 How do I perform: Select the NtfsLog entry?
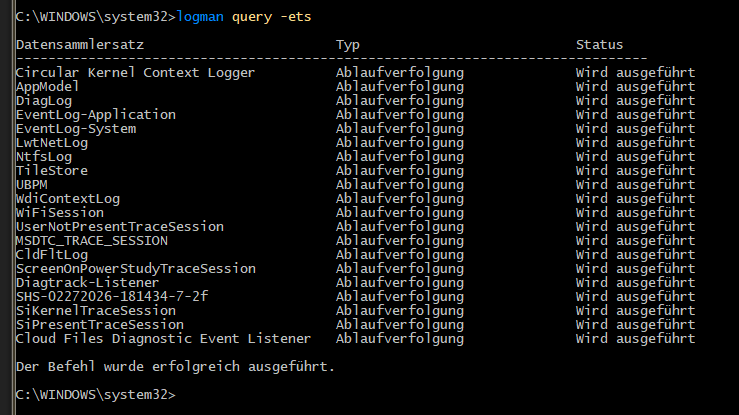44,157
